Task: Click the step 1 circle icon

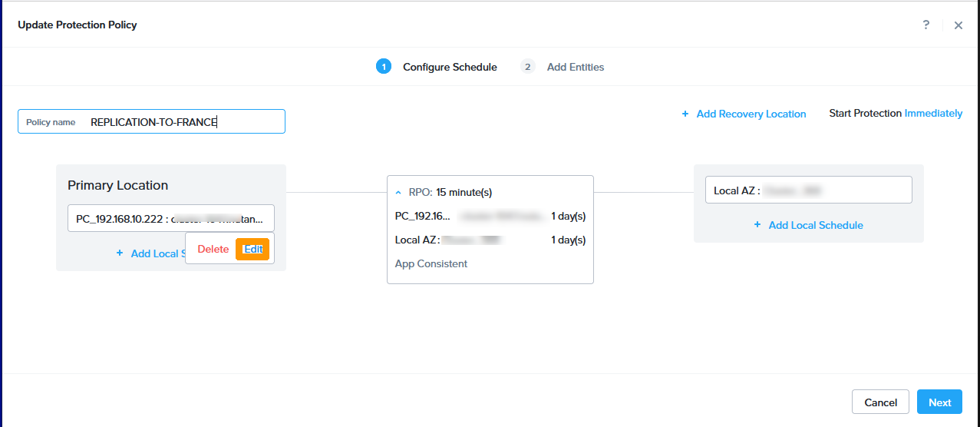Action: coord(384,67)
